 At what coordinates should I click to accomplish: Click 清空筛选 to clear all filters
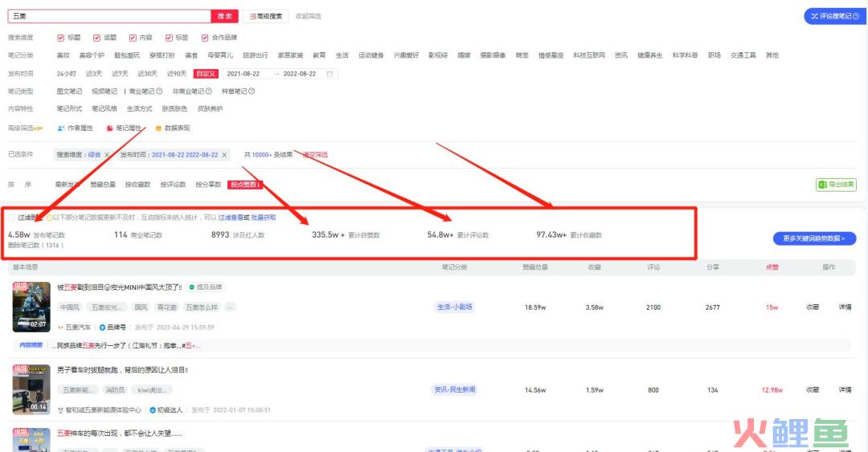coord(315,155)
